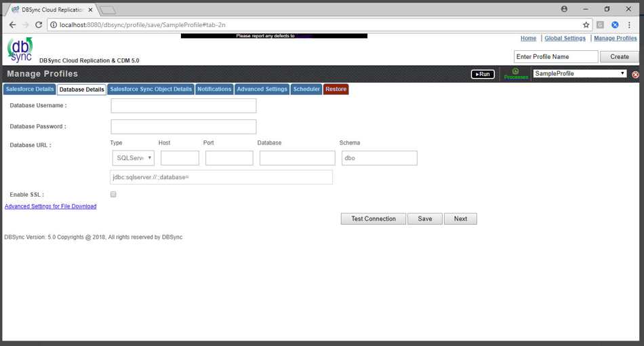The height and width of the screenshot is (346, 644).
Task: Close the DBSync Cloud Replication browser tab
Action: pos(90,9)
